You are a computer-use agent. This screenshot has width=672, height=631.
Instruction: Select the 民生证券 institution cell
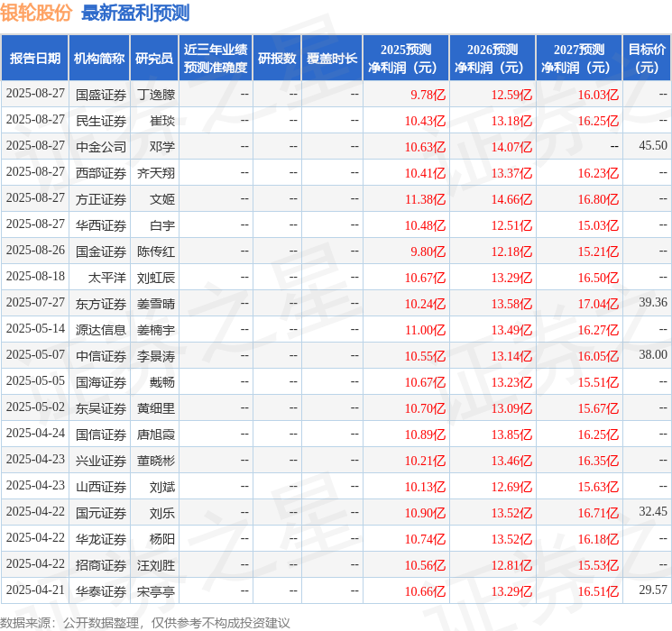tap(101, 121)
